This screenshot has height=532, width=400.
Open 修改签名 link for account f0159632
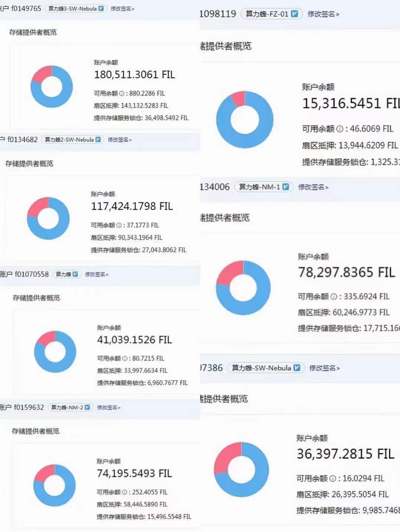[x=109, y=407]
